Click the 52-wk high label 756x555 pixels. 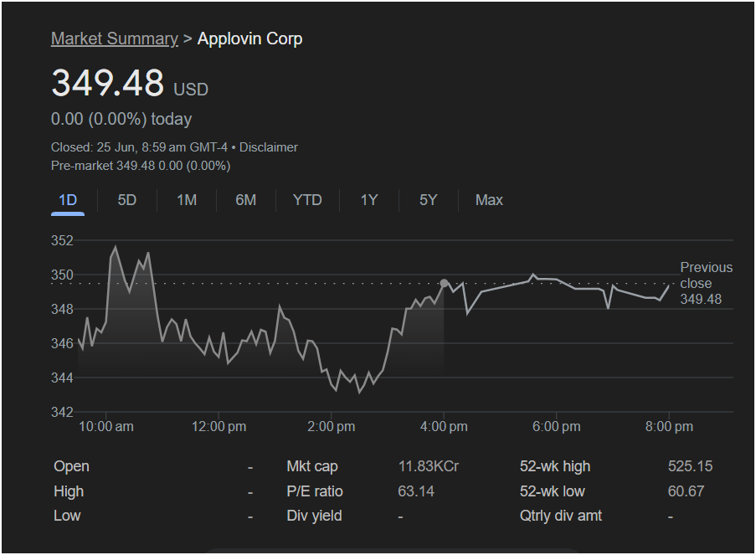click(555, 466)
